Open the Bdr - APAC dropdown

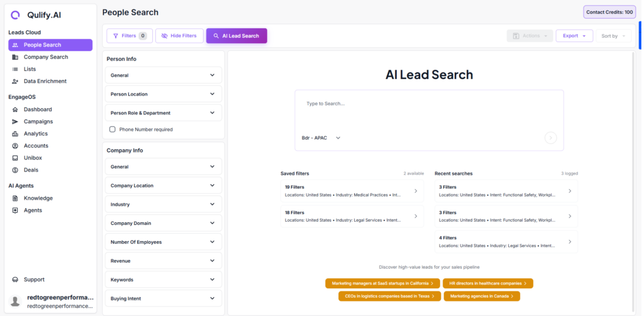pyautogui.click(x=321, y=138)
